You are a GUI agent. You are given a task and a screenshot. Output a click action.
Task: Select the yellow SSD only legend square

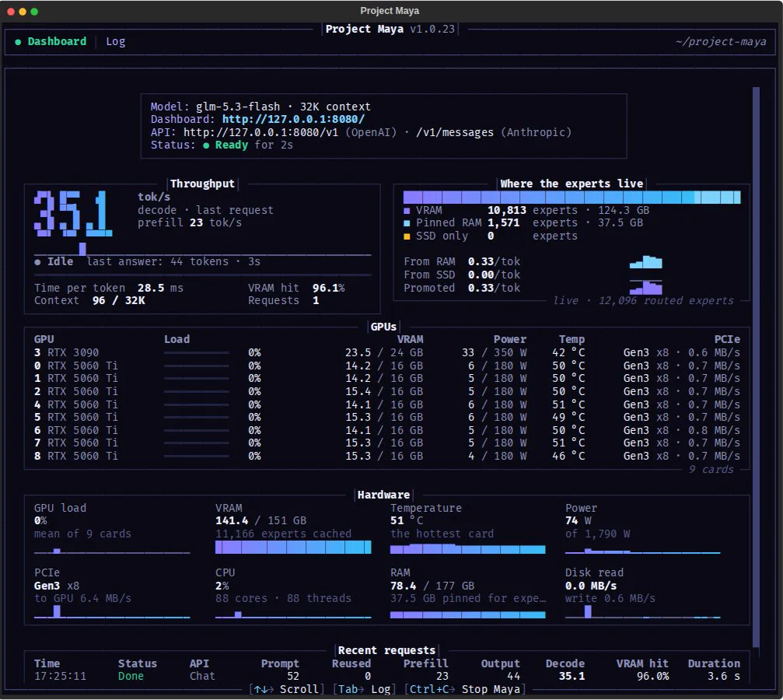point(407,236)
